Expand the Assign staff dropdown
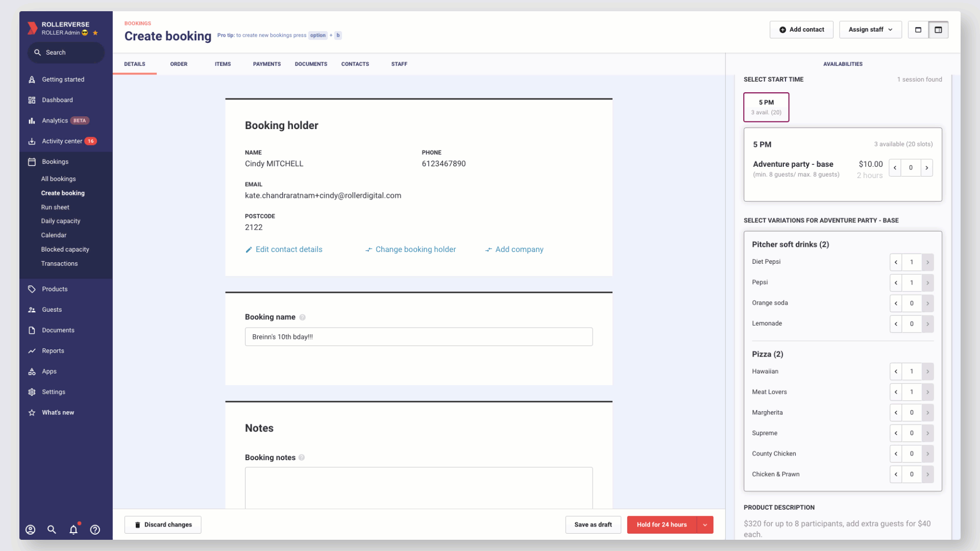Screen dimensions: 980x551 tap(870, 30)
